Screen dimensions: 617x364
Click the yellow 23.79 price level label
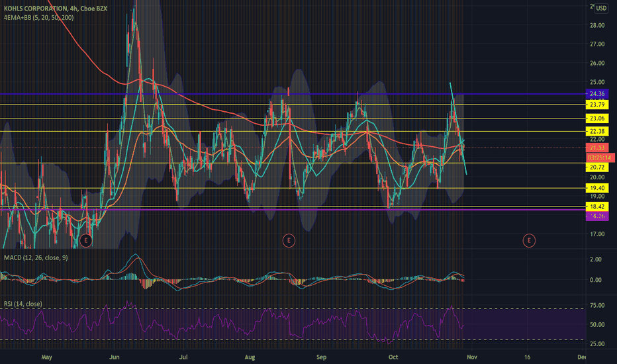click(597, 105)
